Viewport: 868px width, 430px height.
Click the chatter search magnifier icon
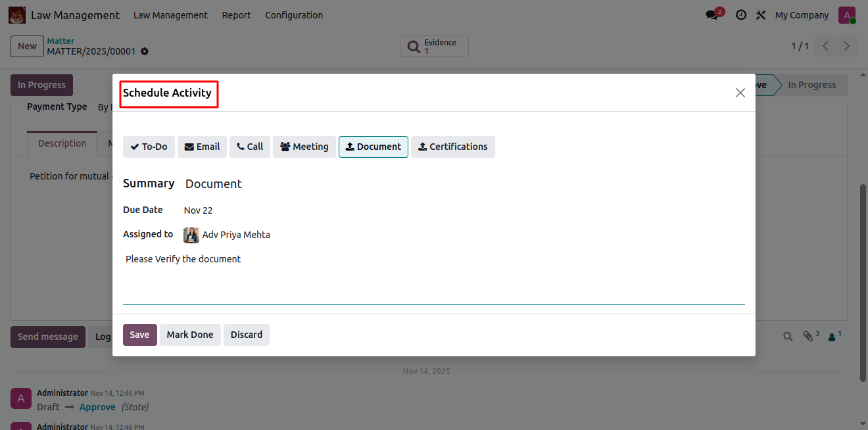tap(788, 337)
